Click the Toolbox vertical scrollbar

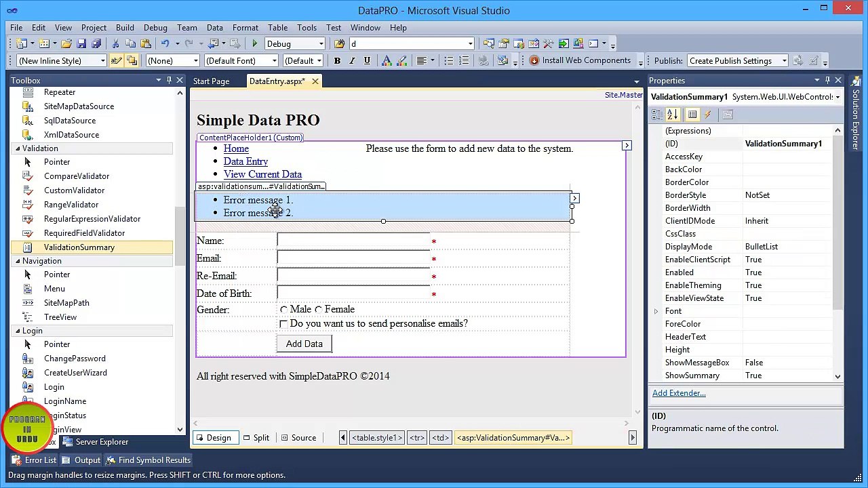point(180,261)
